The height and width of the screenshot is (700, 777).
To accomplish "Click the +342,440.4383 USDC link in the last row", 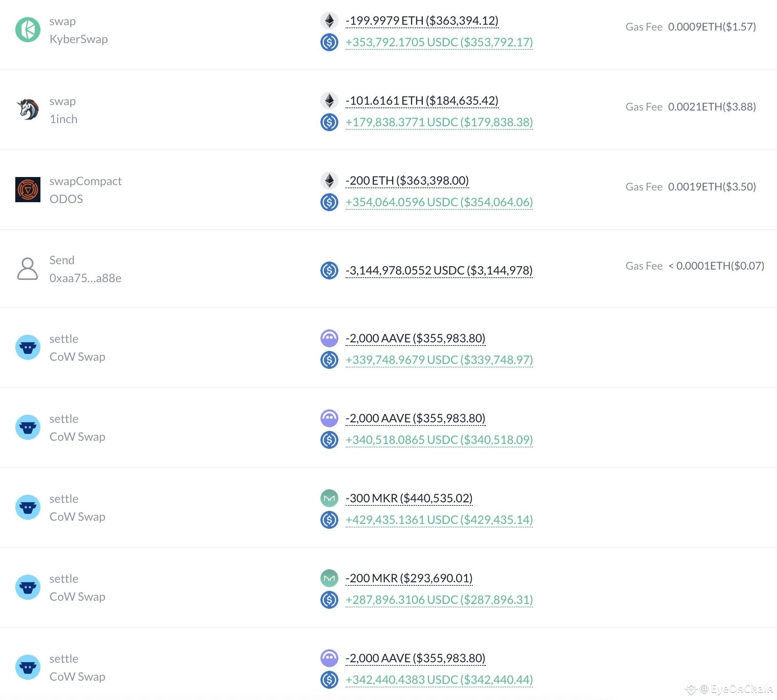I will pos(439,679).
